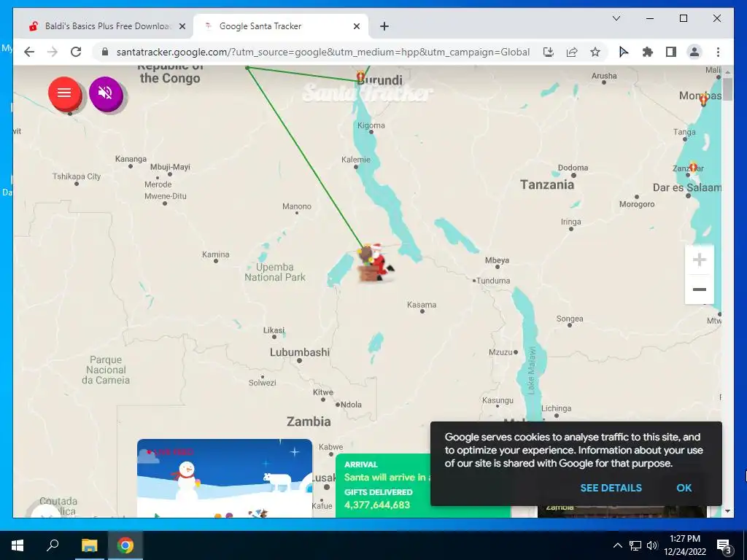The image size is (747, 560).
Task: Open network status tray icon
Action: (x=635, y=545)
